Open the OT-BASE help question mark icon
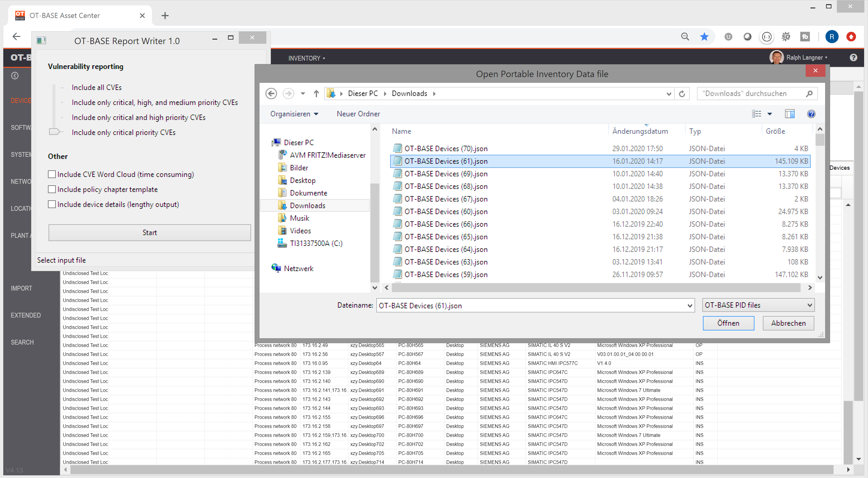The width and height of the screenshot is (868, 478). (853, 58)
